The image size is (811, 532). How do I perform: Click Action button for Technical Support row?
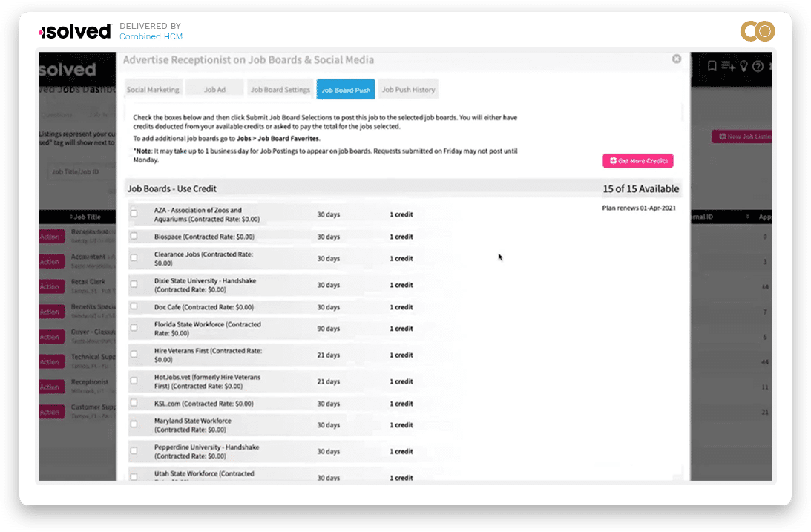(51, 362)
